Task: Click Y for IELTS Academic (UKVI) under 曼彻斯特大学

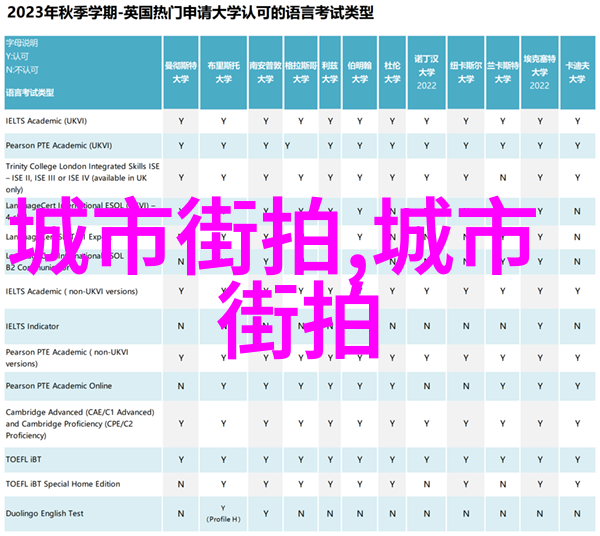Action: click(x=181, y=121)
